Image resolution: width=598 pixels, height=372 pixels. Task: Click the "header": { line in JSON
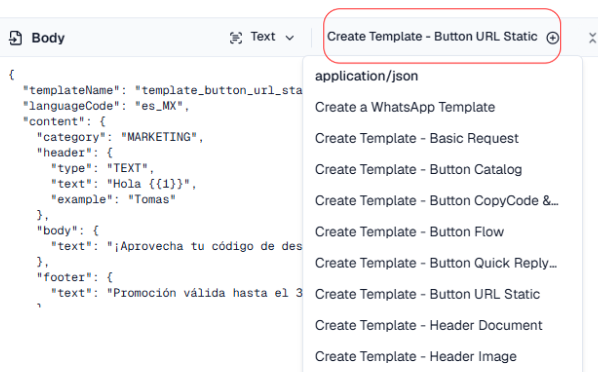pyautogui.click(x=75, y=153)
